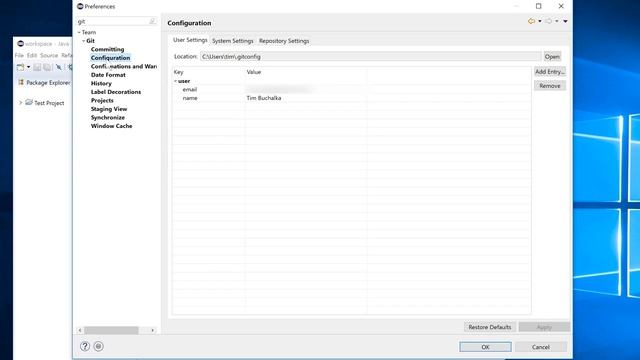Select Configuration in the Git tree
The width and height of the screenshot is (640, 360).
(x=111, y=58)
